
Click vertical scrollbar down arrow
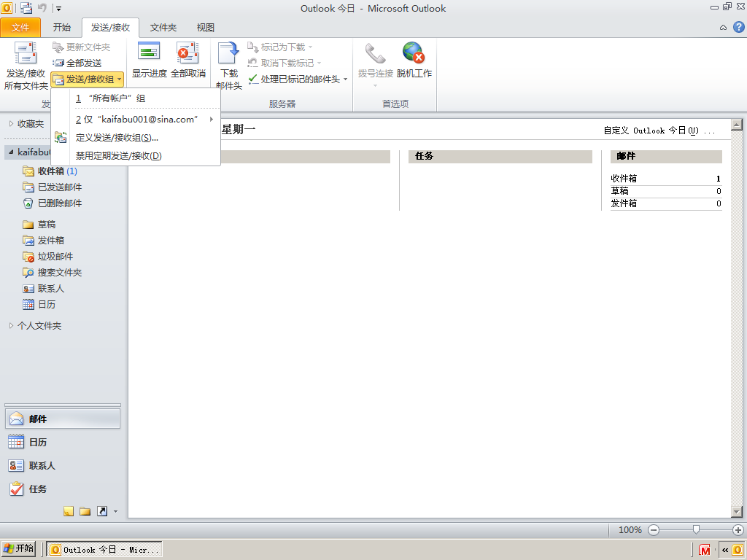coord(737,512)
